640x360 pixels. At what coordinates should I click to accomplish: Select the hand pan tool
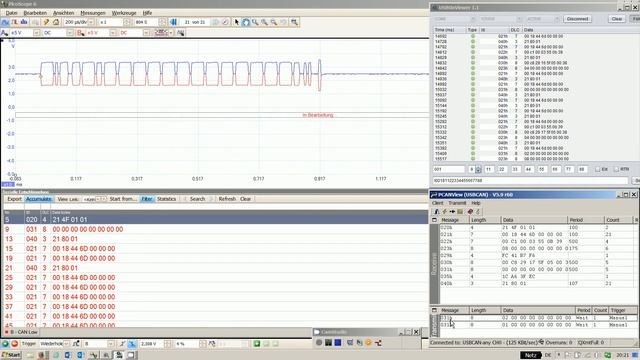click(x=246, y=22)
